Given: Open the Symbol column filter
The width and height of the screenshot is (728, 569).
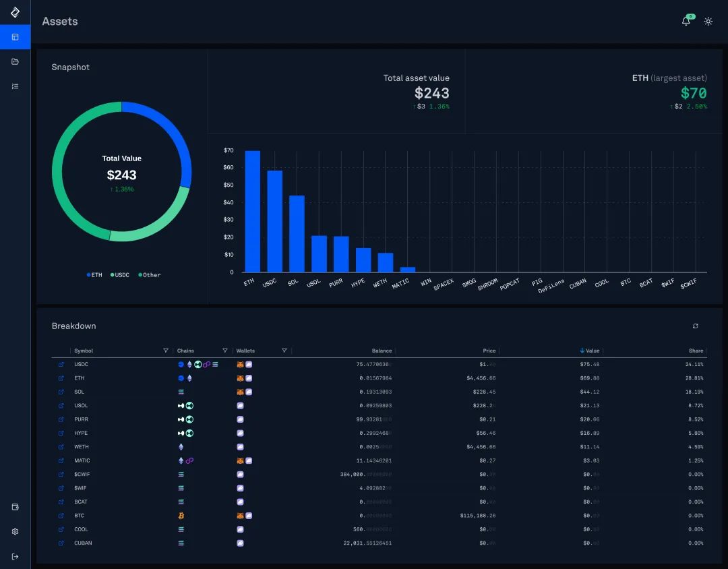Looking at the screenshot, I should 166,350.
